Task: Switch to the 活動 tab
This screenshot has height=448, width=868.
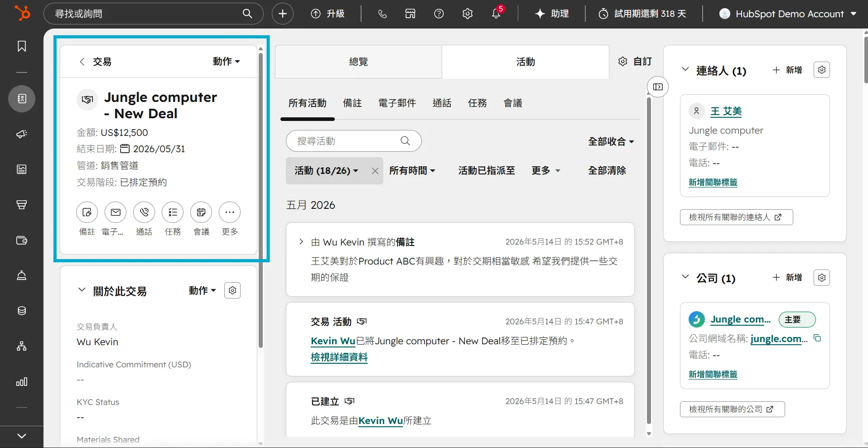Action: pyautogui.click(x=526, y=62)
